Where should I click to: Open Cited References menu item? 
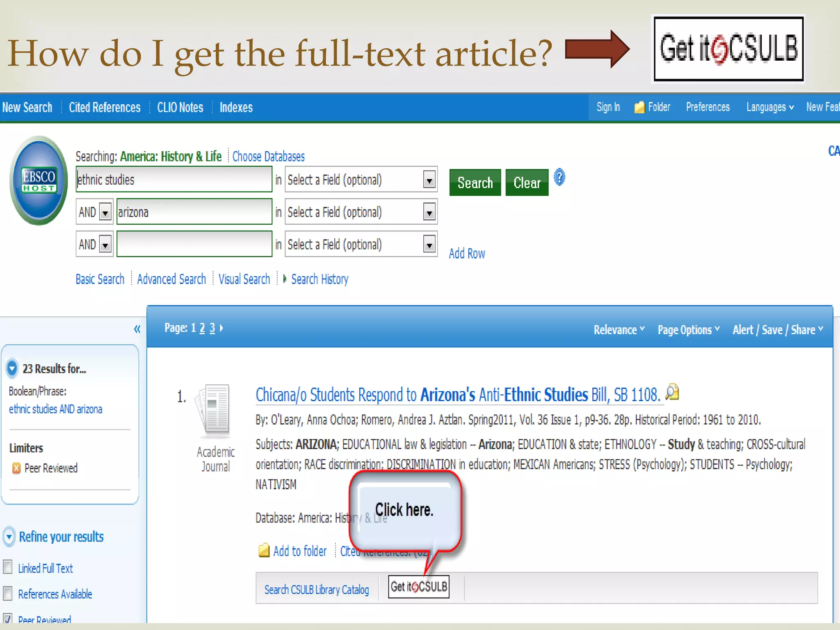click(x=105, y=107)
